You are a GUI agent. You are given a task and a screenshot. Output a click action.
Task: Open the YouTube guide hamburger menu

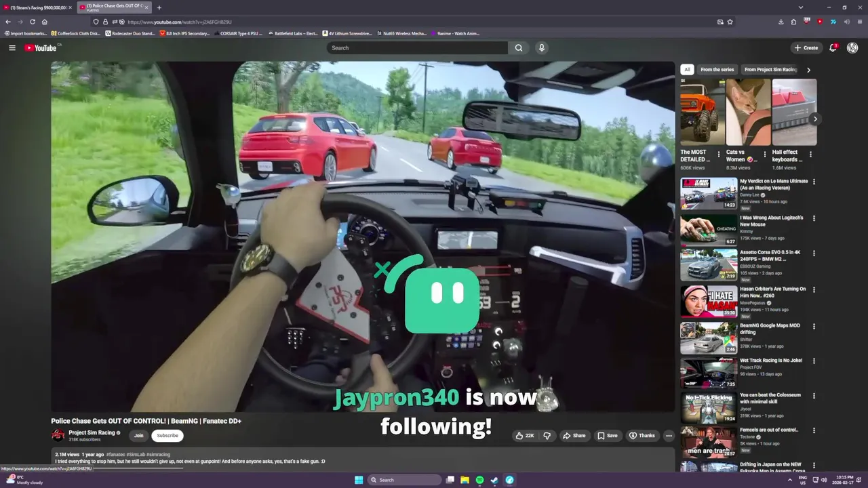[x=12, y=47]
